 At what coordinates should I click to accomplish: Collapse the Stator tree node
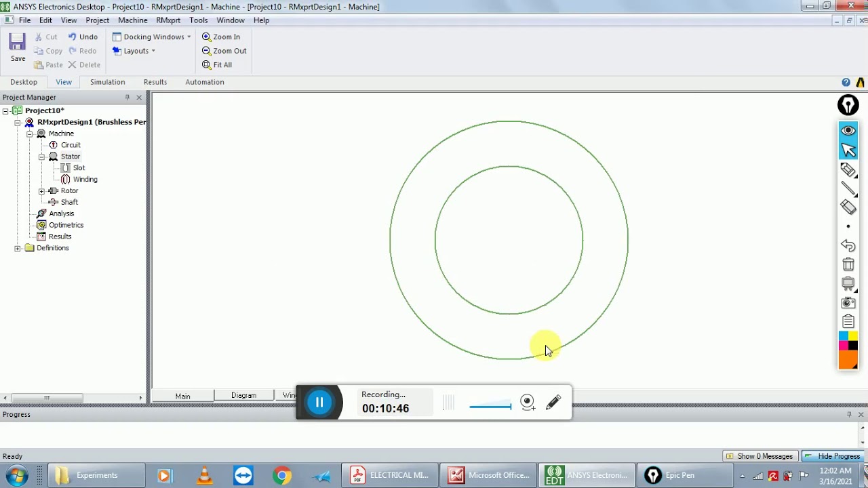point(42,157)
